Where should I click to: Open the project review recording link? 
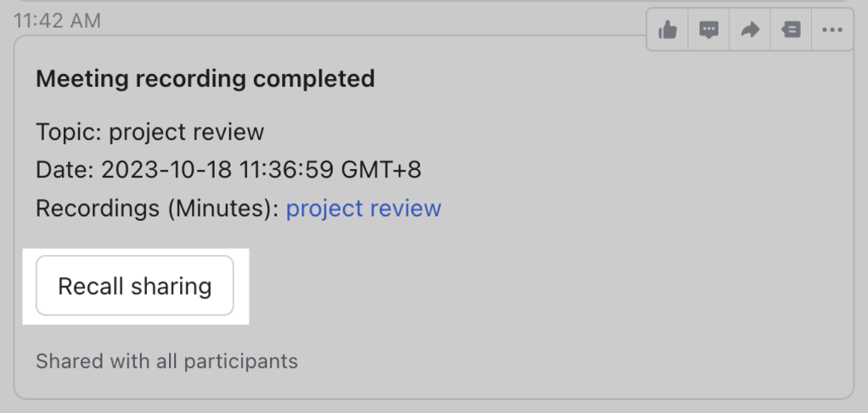coord(364,209)
